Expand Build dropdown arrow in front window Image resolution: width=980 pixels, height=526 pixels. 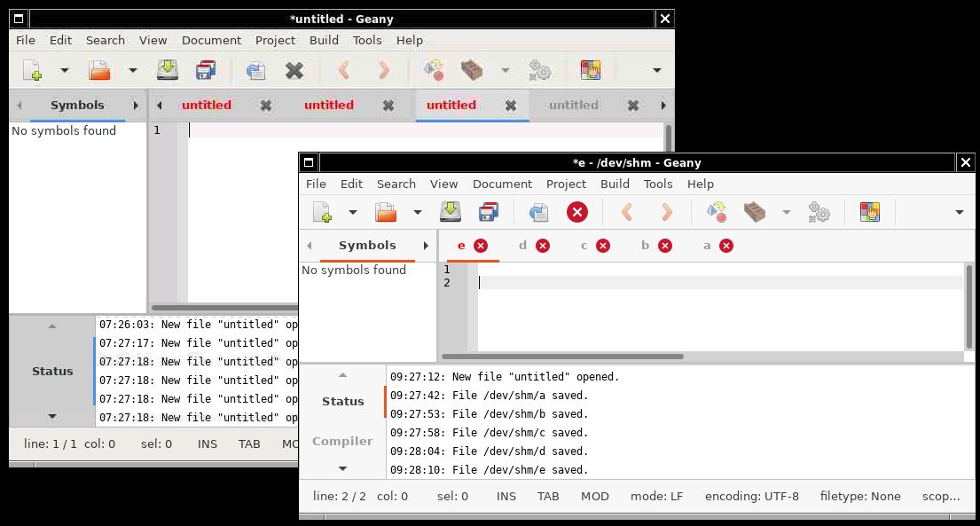(x=787, y=213)
